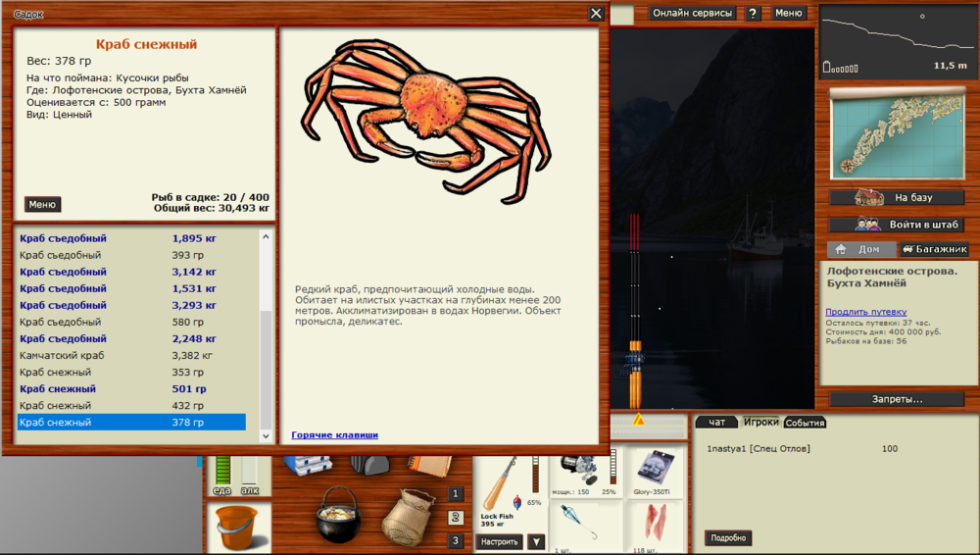980x555 pixels.
Task: Select Краб съедобный 393 гр row
Action: pos(131,255)
